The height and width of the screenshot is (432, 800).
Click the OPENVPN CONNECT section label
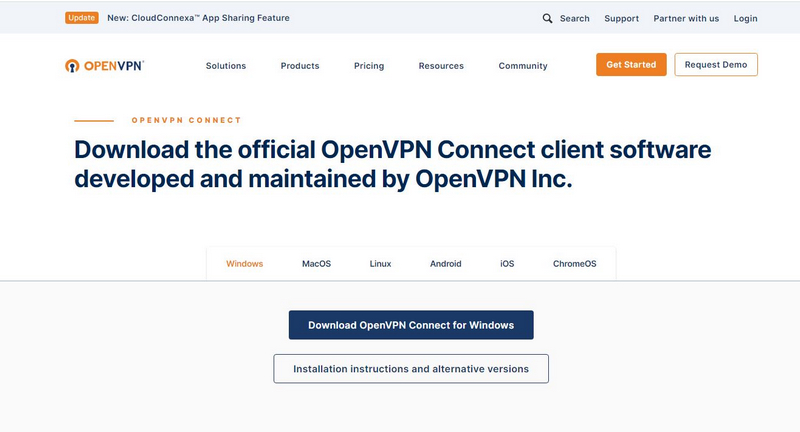[x=186, y=120]
